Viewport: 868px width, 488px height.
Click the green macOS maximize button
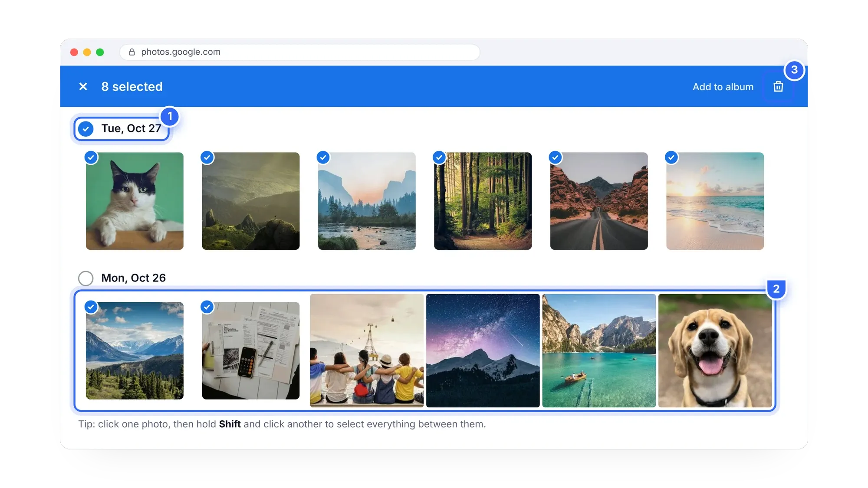pos(100,52)
